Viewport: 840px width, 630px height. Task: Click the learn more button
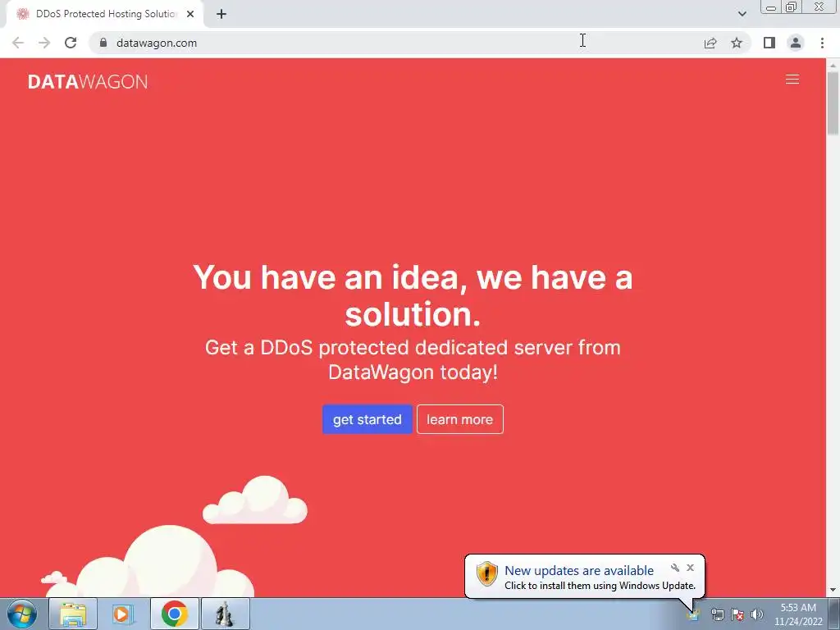(x=459, y=419)
